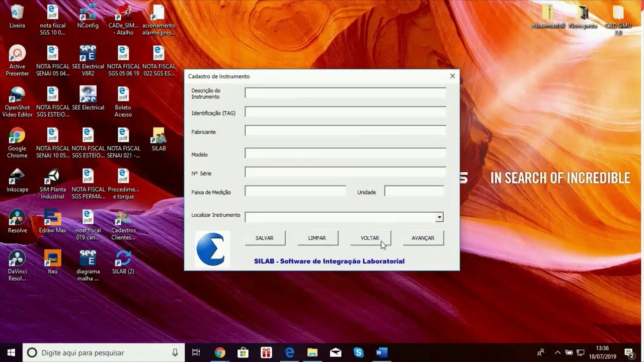Click the Unidade input field
The image size is (644, 362).
tap(414, 191)
